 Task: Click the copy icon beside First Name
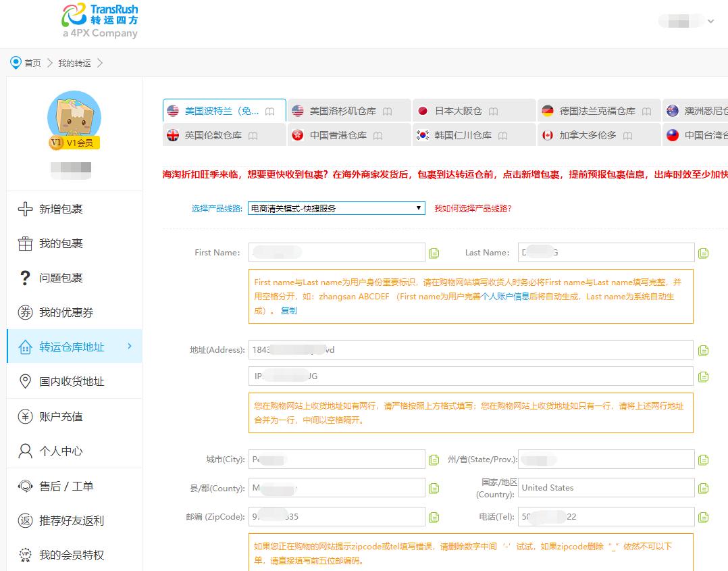[x=434, y=252]
